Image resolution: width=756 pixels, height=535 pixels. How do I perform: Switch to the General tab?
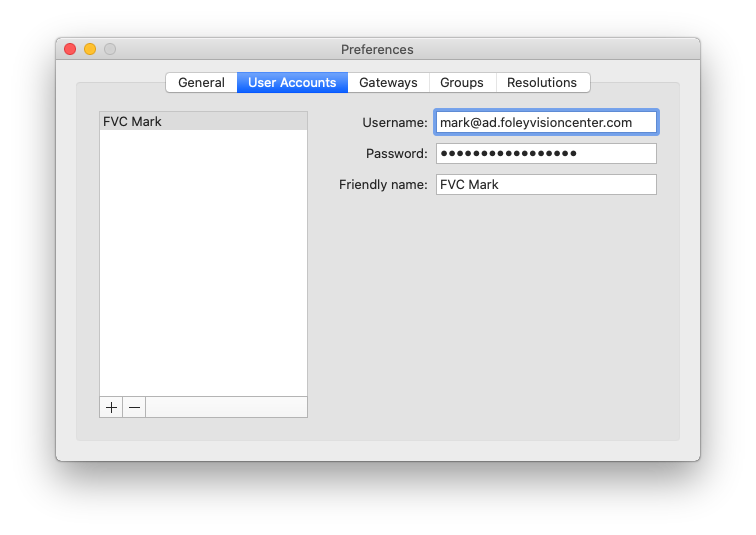(x=201, y=83)
